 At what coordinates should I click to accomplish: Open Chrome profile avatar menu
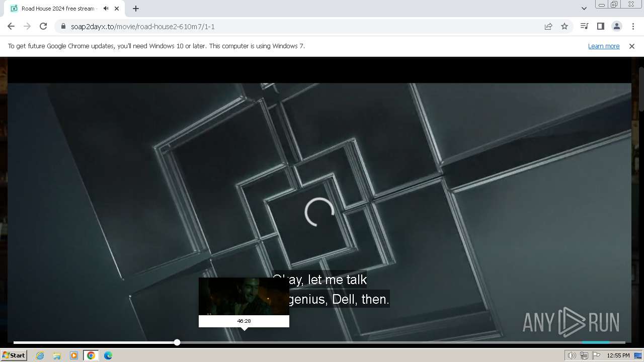coord(616,26)
